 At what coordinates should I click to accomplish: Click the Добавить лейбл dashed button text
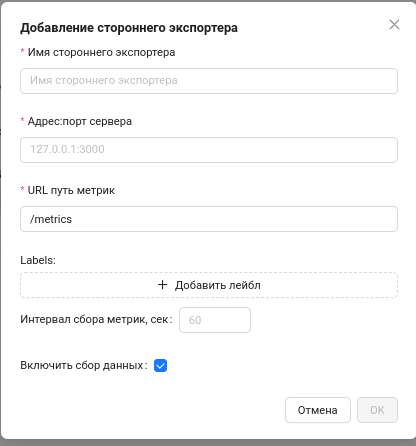click(x=218, y=285)
